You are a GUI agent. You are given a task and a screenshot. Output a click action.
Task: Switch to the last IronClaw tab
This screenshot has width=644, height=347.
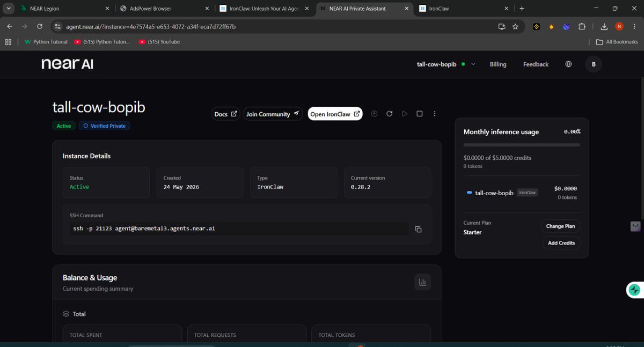(464, 9)
